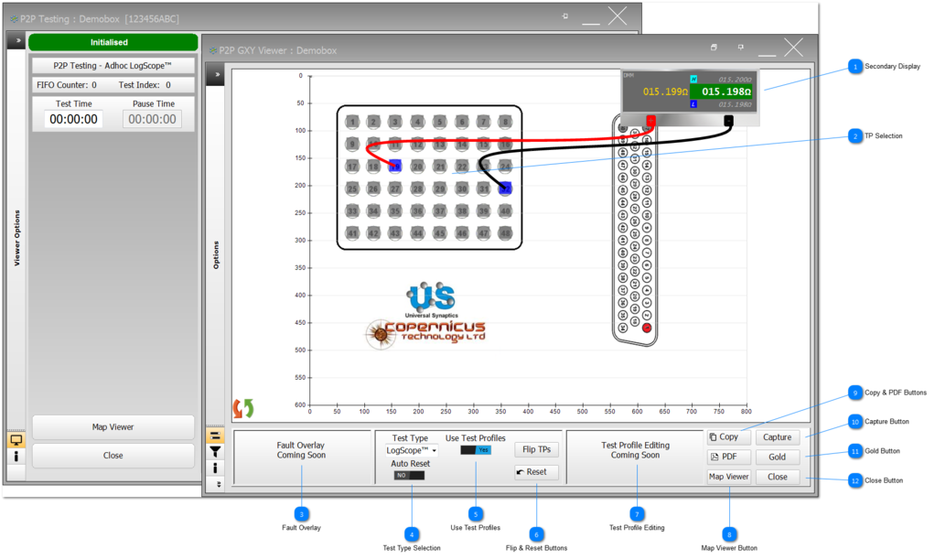Export using the PDF button

(x=728, y=457)
